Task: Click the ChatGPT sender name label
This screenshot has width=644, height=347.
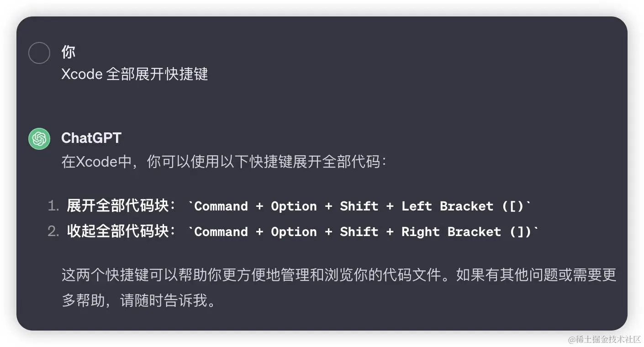Action: [x=91, y=138]
